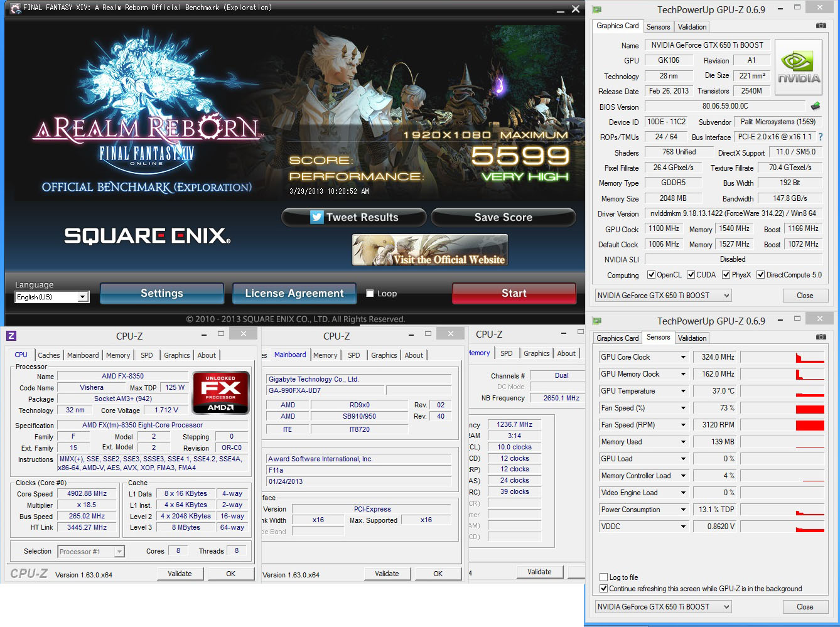Viewport: 840px width, 627px height.
Task: Click the Bus Interface question mark icon
Action: 820,137
